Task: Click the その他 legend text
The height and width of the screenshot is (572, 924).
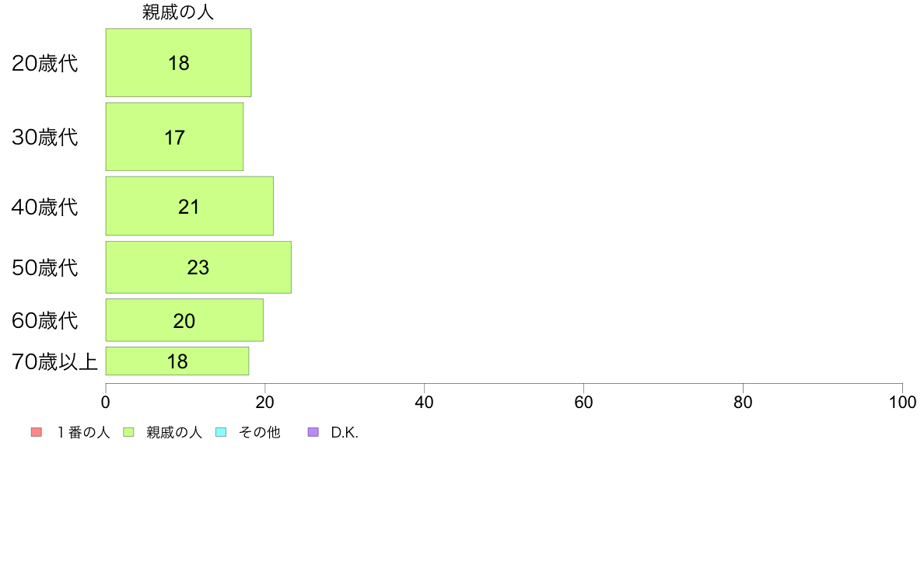Action: (259, 432)
